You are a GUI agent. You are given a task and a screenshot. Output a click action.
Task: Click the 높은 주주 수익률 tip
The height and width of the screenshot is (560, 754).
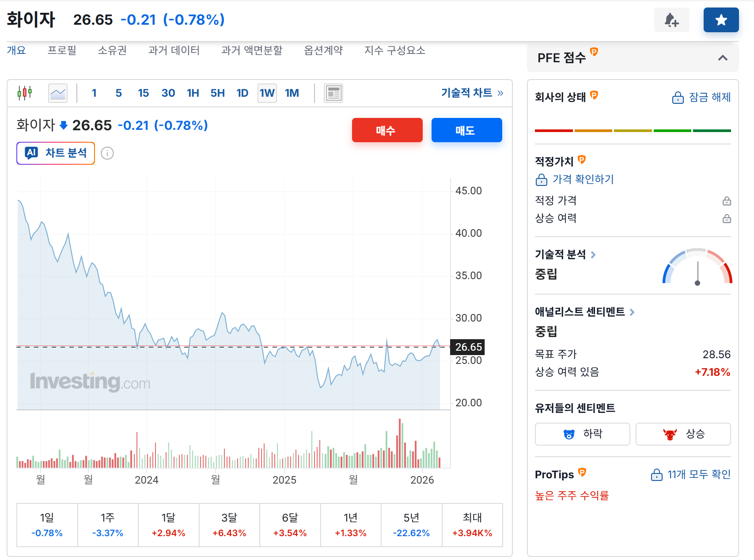point(572,496)
